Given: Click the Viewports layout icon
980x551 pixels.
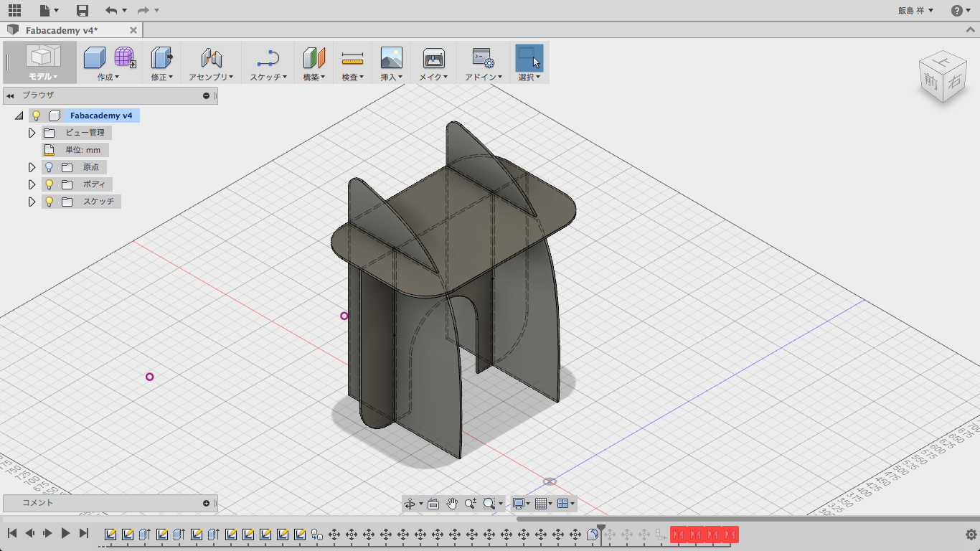Looking at the screenshot, I should [563, 504].
